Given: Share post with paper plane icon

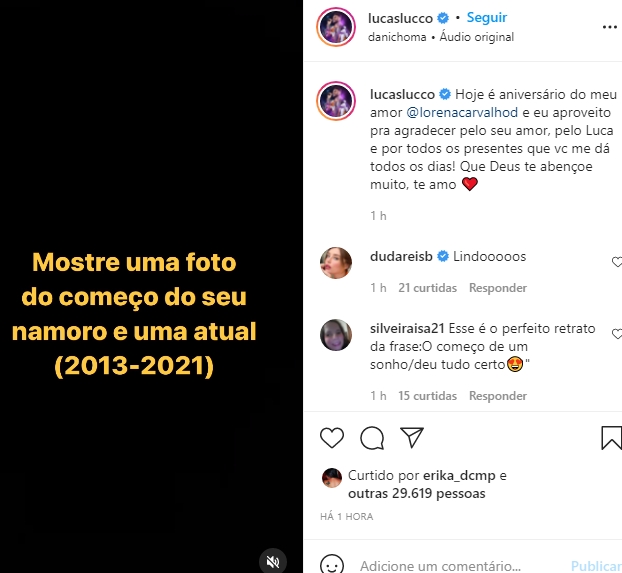Looking at the screenshot, I should coord(412,437).
